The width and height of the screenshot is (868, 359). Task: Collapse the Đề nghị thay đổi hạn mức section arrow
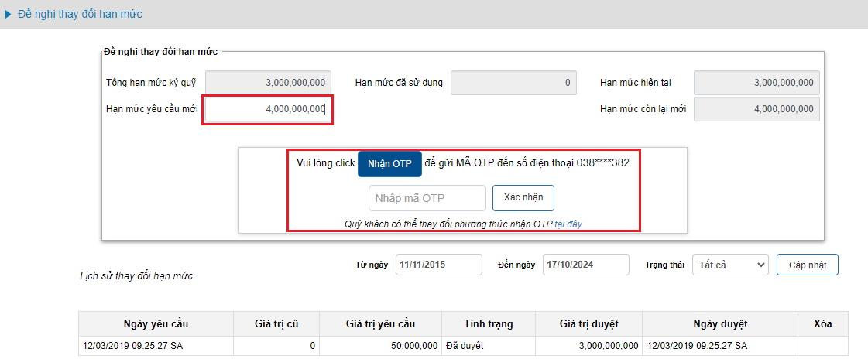[x=8, y=15]
